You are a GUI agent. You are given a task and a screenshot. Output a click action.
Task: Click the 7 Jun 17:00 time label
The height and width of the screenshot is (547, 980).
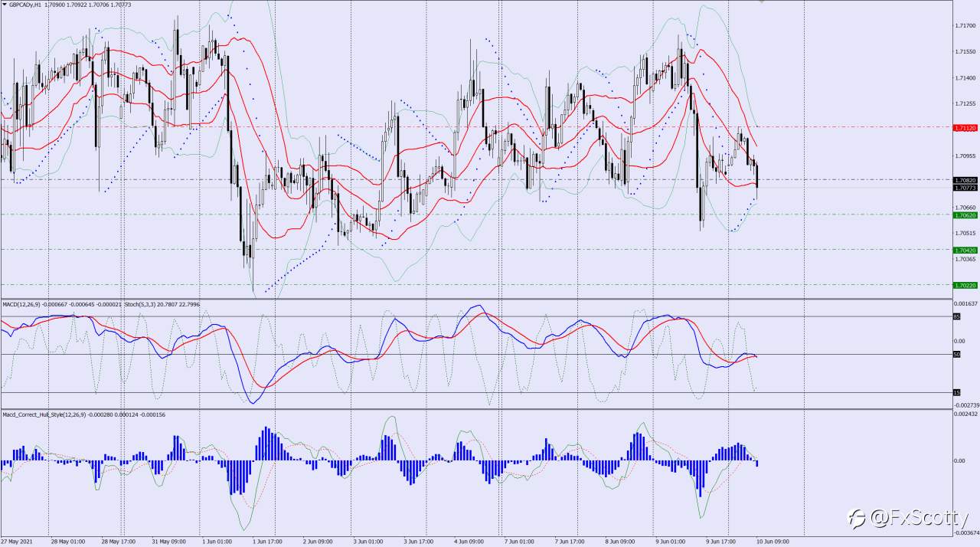570,541
